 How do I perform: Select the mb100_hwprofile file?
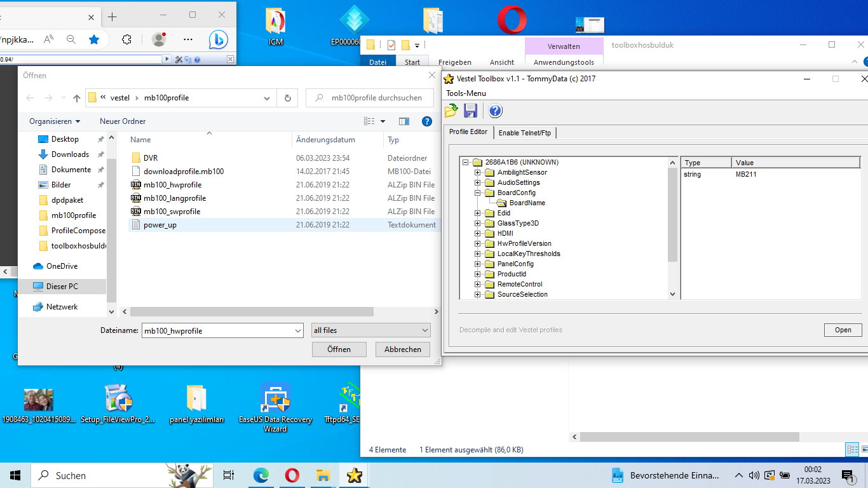click(172, 185)
